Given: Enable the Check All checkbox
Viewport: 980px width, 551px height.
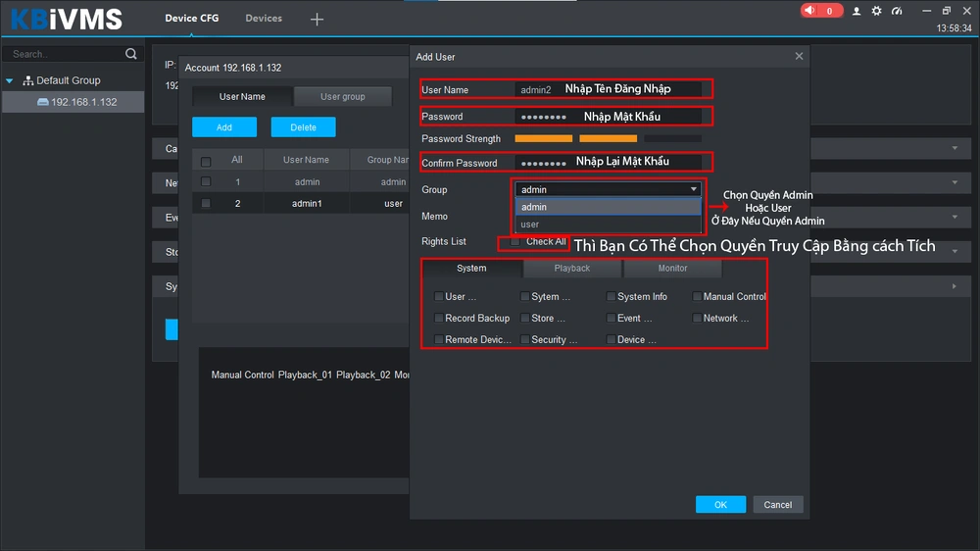Looking at the screenshot, I should pyautogui.click(x=515, y=241).
